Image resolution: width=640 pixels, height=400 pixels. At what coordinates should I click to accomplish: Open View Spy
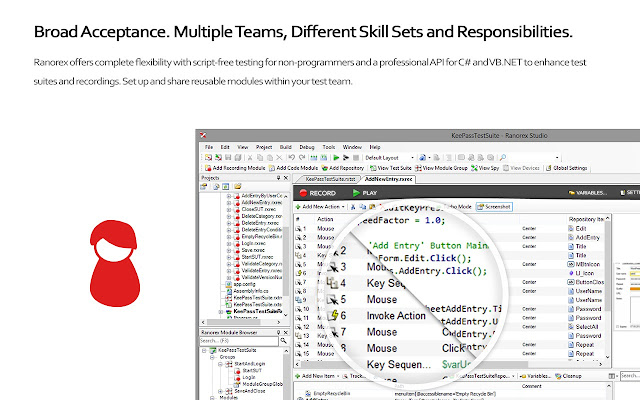[x=485, y=168]
